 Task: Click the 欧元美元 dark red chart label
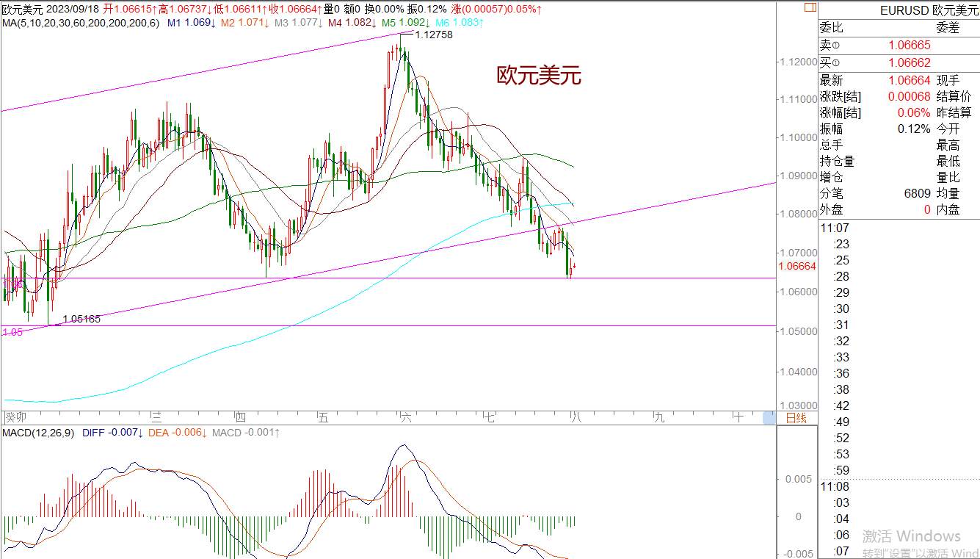(540, 76)
